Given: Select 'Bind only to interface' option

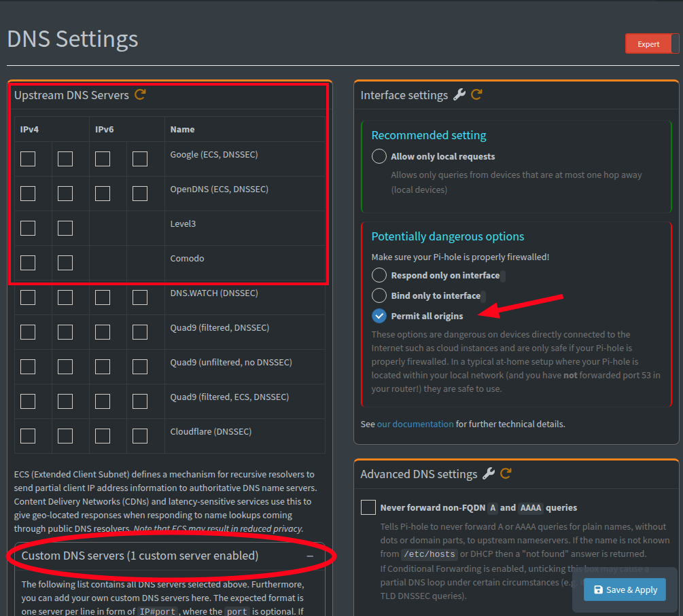Looking at the screenshot, I should 379,295.
